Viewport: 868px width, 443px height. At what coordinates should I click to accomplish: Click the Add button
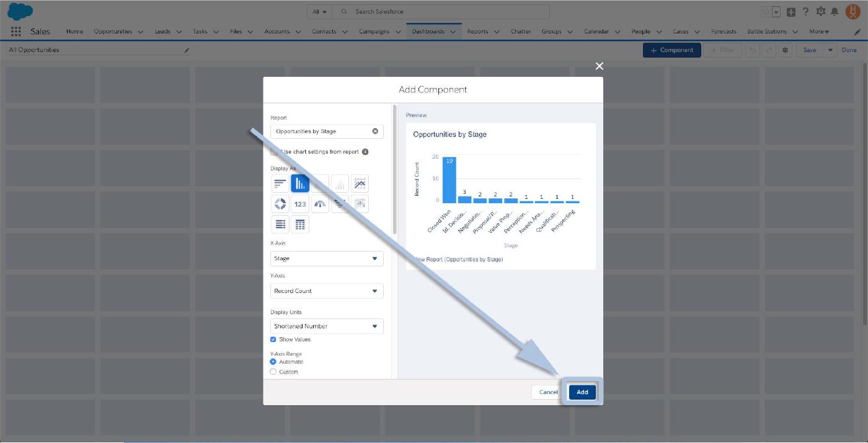[x=582, y=392]
